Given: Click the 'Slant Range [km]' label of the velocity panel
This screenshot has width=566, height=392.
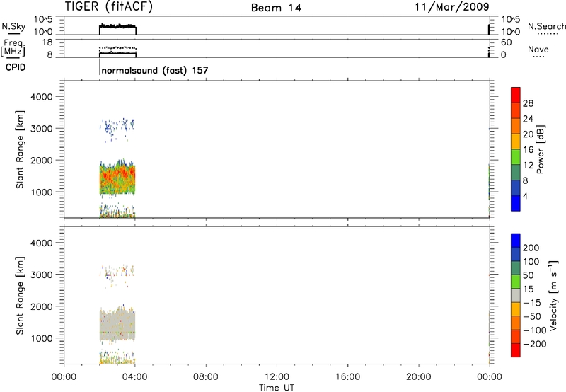Looking at the screenshot, I should [20, 296].
